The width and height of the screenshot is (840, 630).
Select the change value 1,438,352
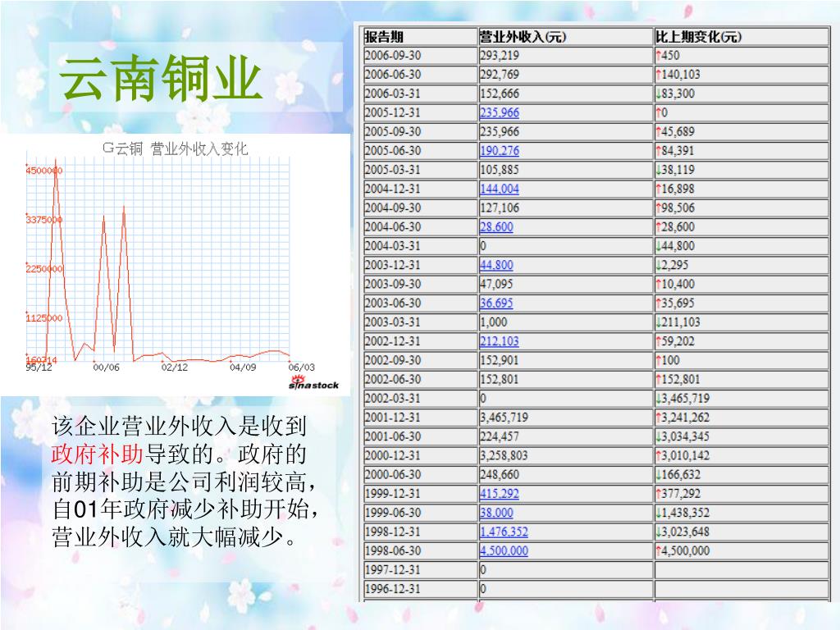685,513
